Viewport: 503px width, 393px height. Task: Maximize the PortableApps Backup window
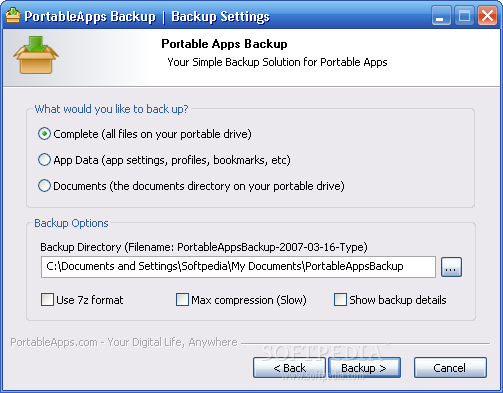(x=464, y=16)
